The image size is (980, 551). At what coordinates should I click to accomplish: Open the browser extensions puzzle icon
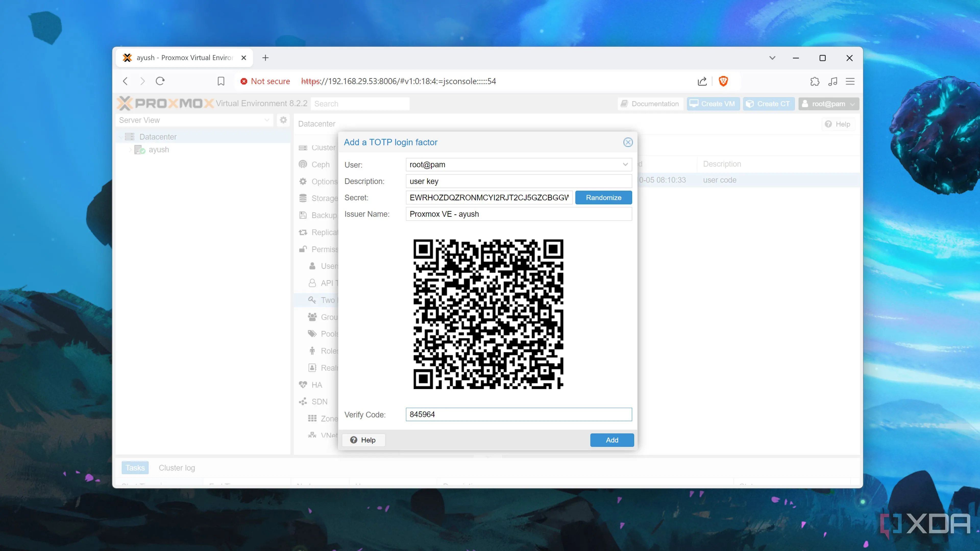815,81
